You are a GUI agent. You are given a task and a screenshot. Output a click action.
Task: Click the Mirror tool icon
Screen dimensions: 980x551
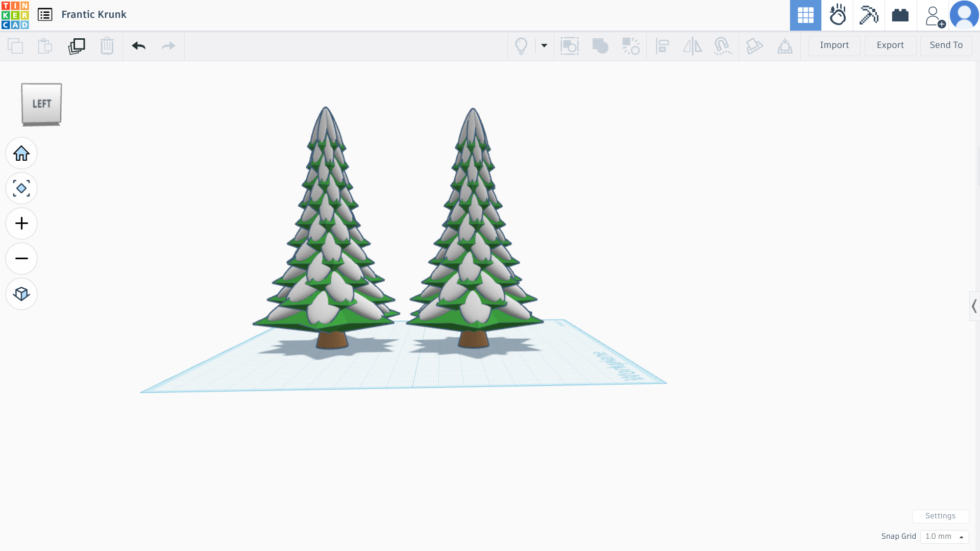click(x=692, y=46)
